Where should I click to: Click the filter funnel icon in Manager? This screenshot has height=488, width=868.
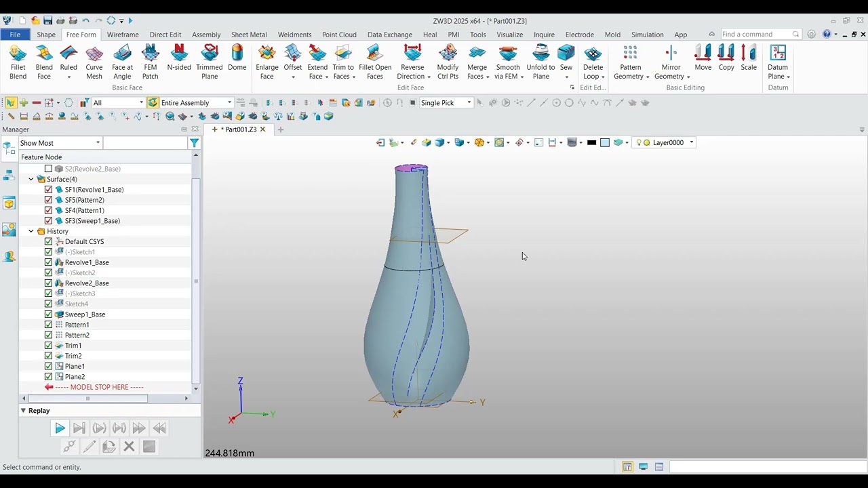(195, 143)
